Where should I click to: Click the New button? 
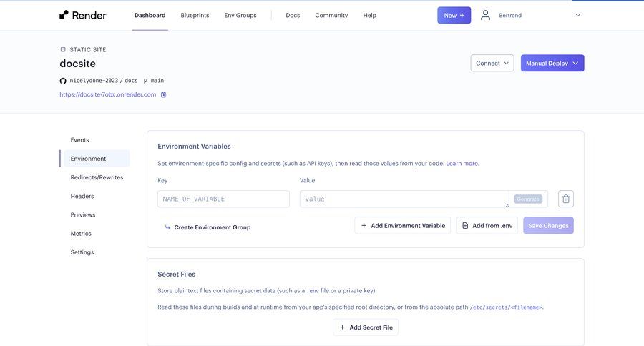454,15
